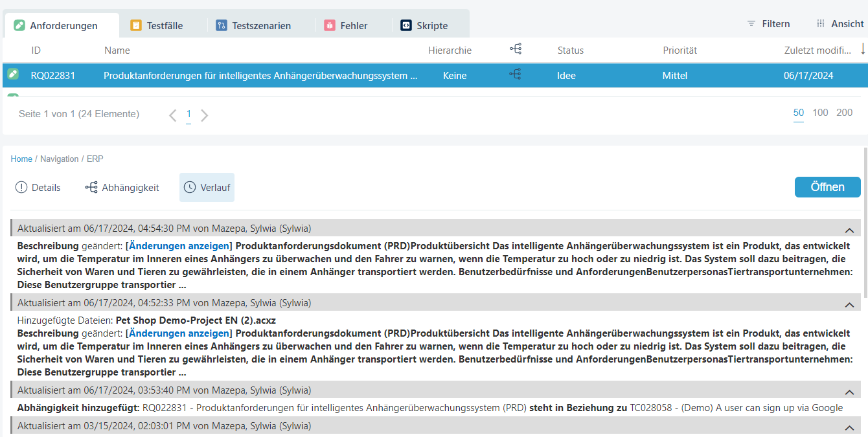Click the sort arrow beside Zuletzt modifiziert

[x=863, y=49]
